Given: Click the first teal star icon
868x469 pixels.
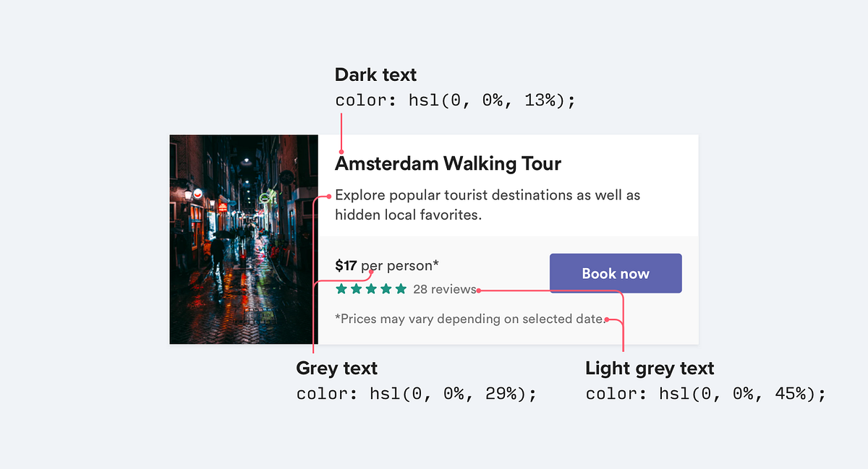Looking at the screenshot, I should 341,288.
